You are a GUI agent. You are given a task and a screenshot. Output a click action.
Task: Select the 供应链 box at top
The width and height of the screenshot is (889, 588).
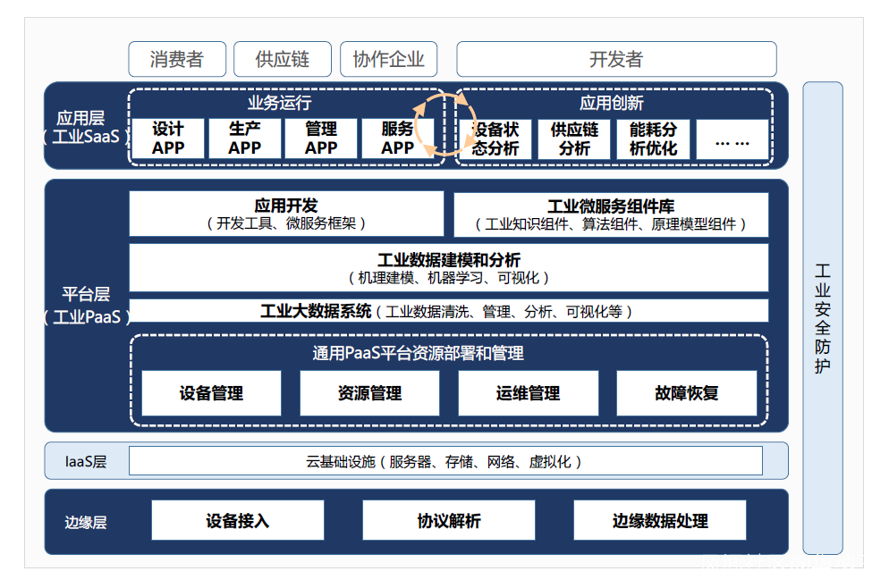[x=283, y=59]
